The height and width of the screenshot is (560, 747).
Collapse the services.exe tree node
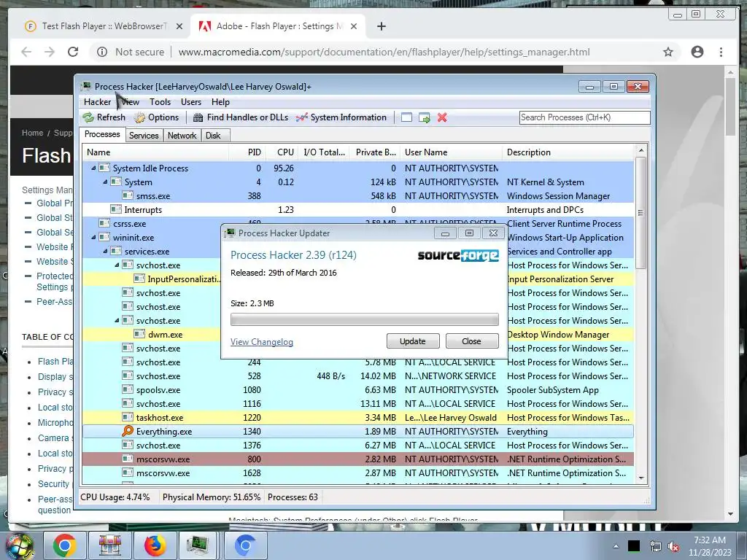[x=105, y=251]
